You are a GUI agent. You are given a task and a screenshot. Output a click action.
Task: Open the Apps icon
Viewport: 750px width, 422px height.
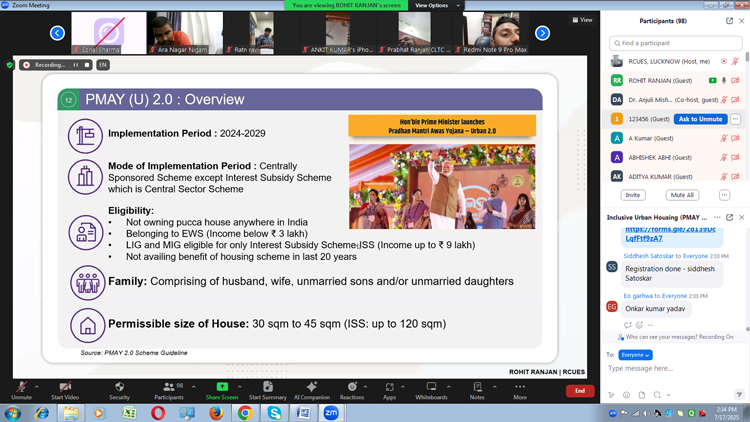click(389, 387)
